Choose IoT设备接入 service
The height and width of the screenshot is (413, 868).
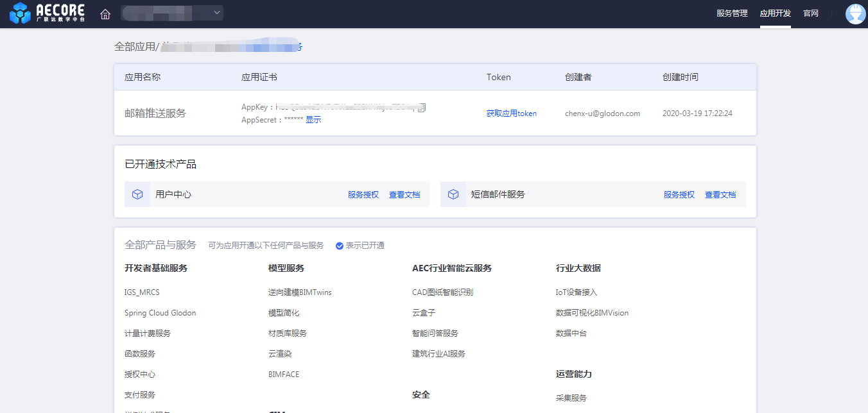pos(577,292)
